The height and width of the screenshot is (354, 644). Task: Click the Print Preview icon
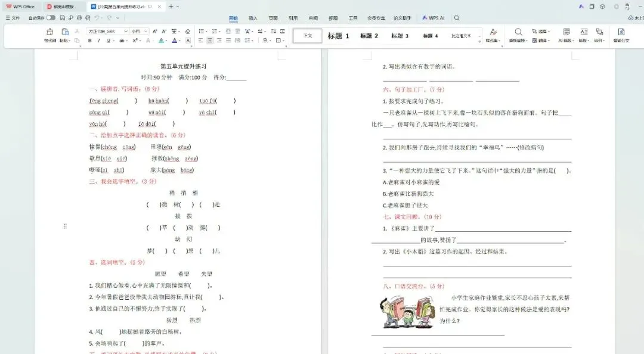(88, 18)
